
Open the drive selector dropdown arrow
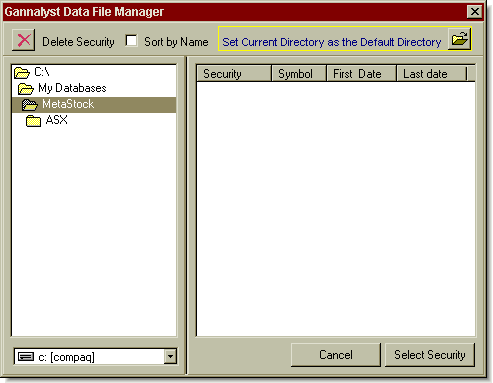pos(170,356)
